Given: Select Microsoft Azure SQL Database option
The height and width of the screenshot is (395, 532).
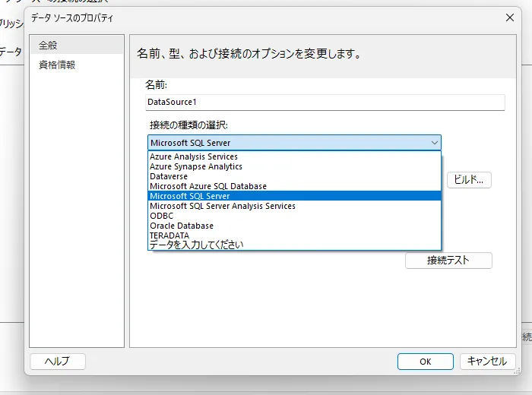Looking at the screenshot, I should pos(295,186).
